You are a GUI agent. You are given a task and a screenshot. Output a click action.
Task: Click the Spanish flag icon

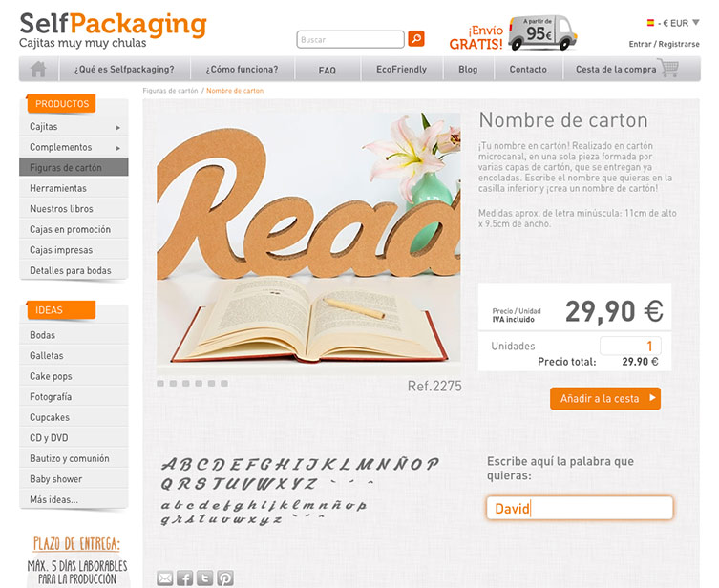click(650, 23)
